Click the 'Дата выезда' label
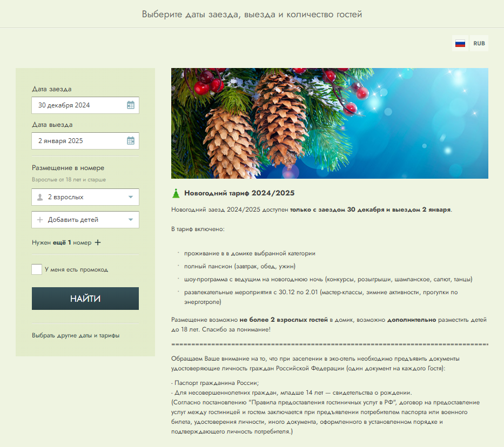This screenshot has height=447, width=504. click(x=52, y=125)
